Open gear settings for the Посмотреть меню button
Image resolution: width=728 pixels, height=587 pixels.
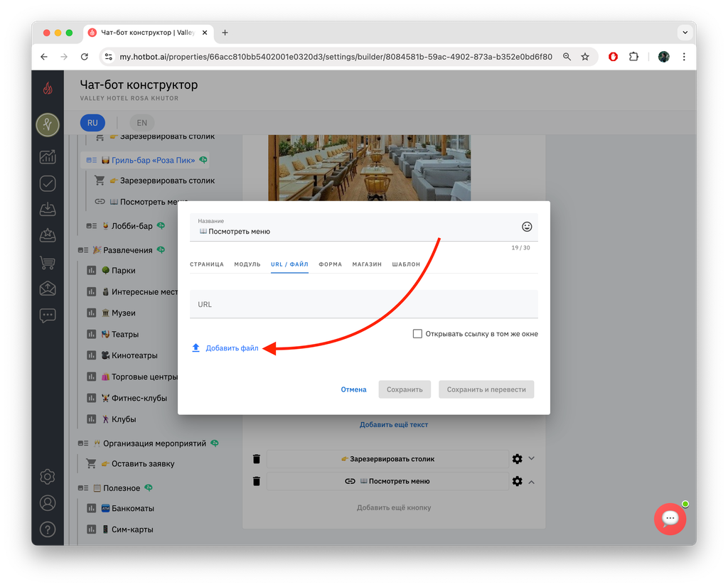[518, 481]
